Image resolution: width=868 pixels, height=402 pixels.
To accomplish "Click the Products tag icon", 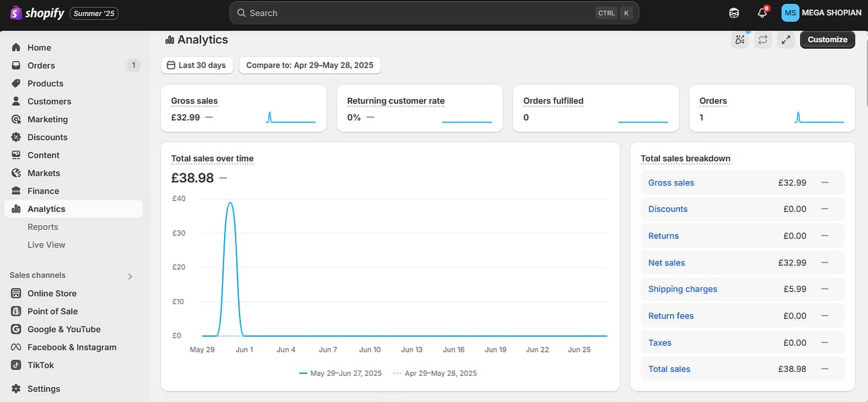I will point(16,84).
